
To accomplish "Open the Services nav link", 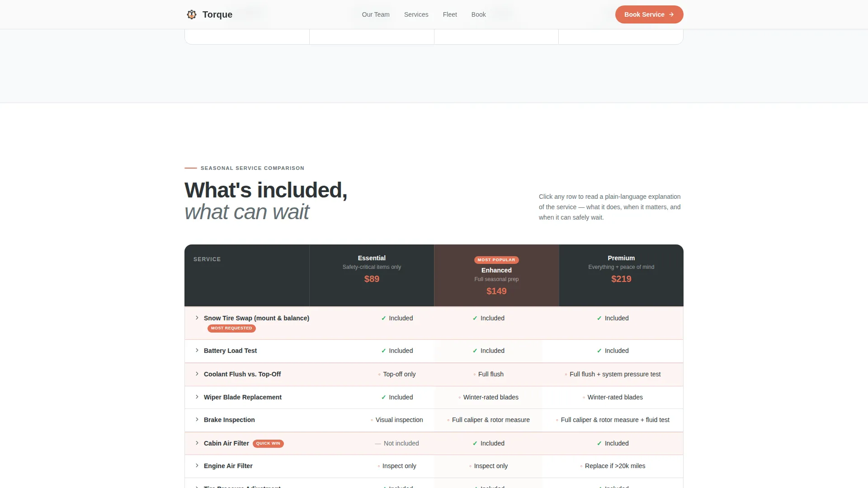I will (416, 14).
